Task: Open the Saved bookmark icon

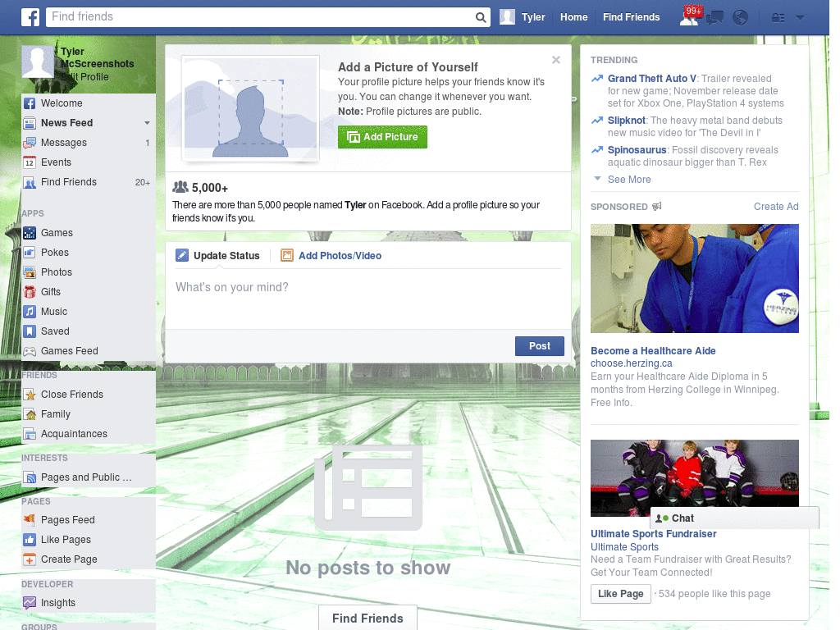Action: [30, 331]
